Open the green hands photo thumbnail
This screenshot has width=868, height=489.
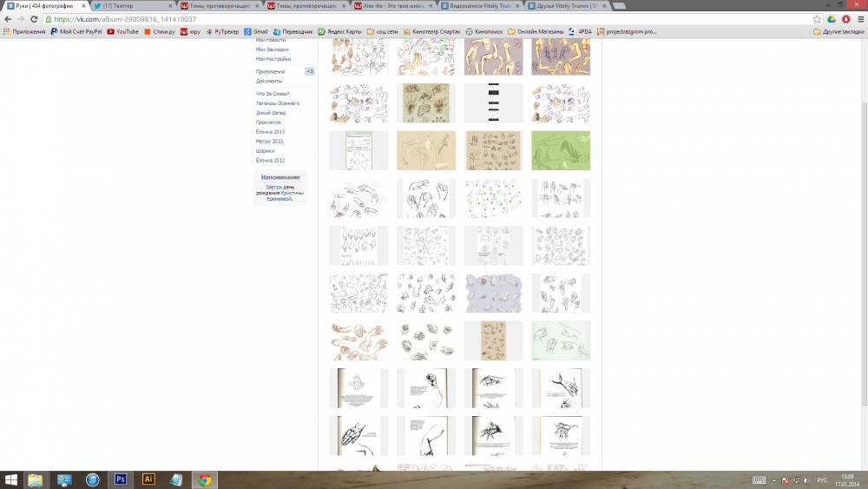[x=561, y=150]
